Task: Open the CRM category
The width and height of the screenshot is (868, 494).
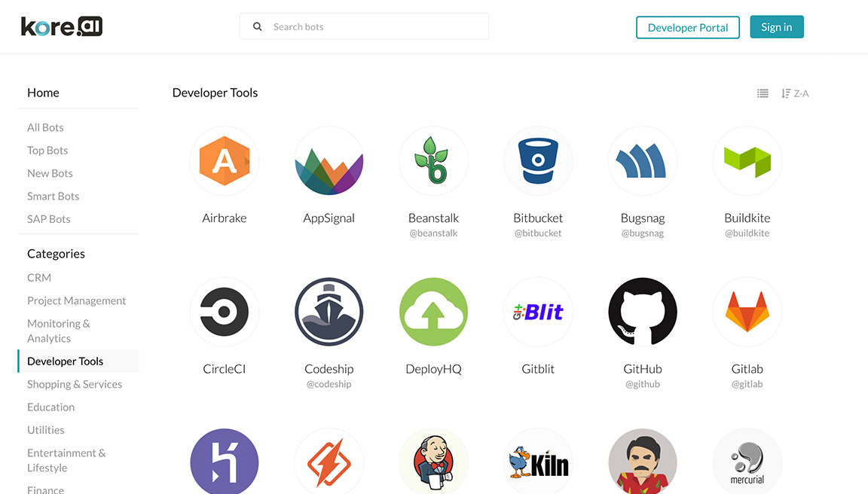Action: (39, 278)
